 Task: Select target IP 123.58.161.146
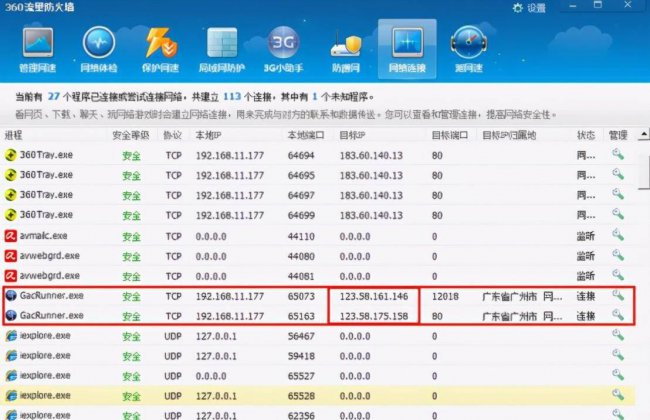(374, 296)
